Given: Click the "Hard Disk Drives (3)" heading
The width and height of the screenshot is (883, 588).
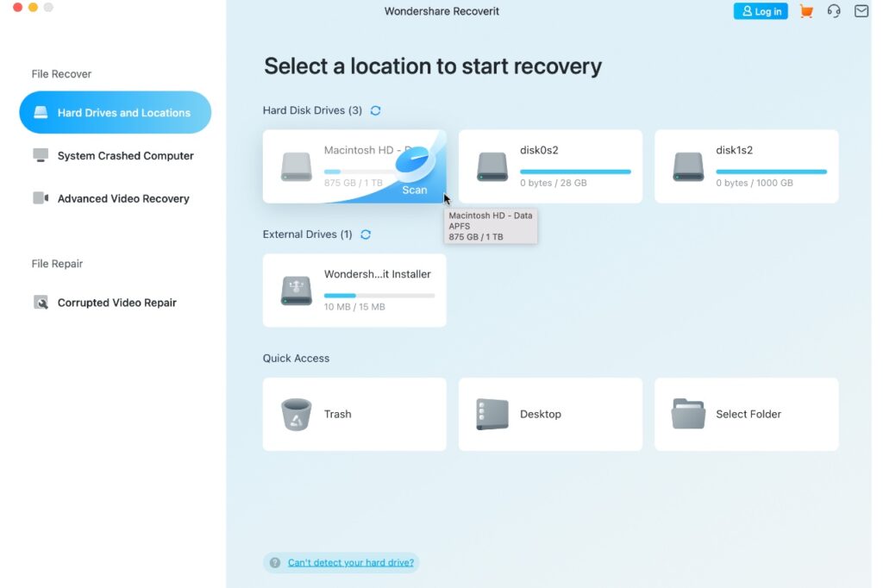Looking at the screenshot, I should tap(312, 110).
